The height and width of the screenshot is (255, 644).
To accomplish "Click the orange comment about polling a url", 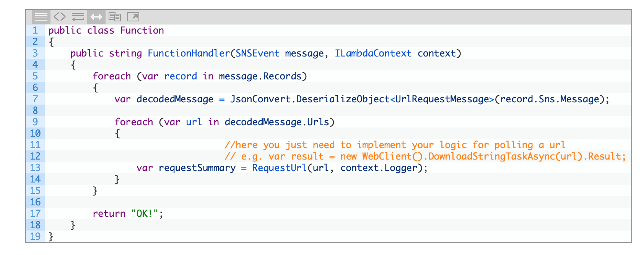I will coord(395,145).
